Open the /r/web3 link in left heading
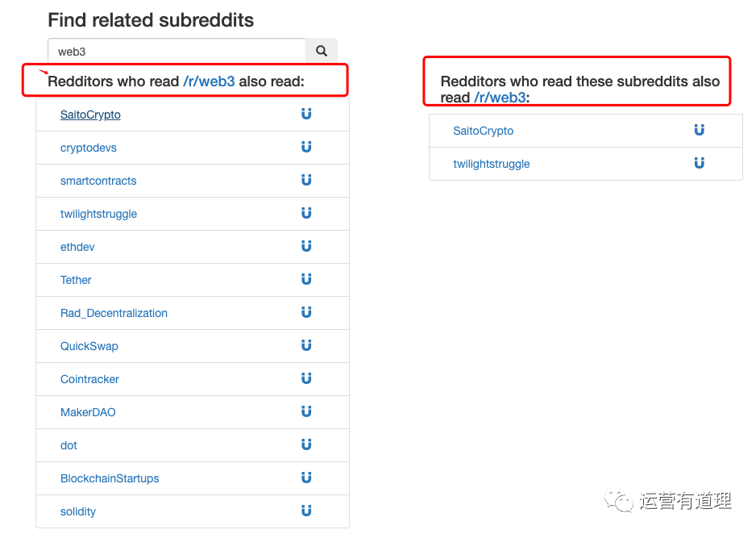 click(x=209, y=81)
